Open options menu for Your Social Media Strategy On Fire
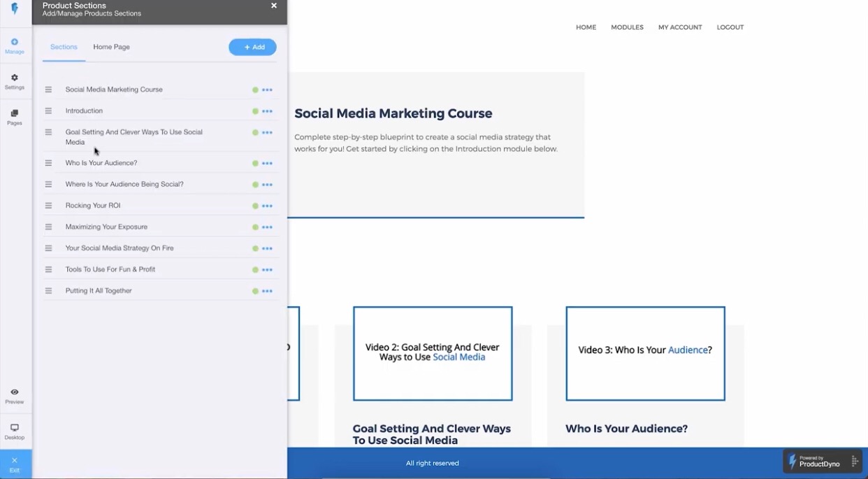Screen dimensions: 868x479 pos(267,249)
